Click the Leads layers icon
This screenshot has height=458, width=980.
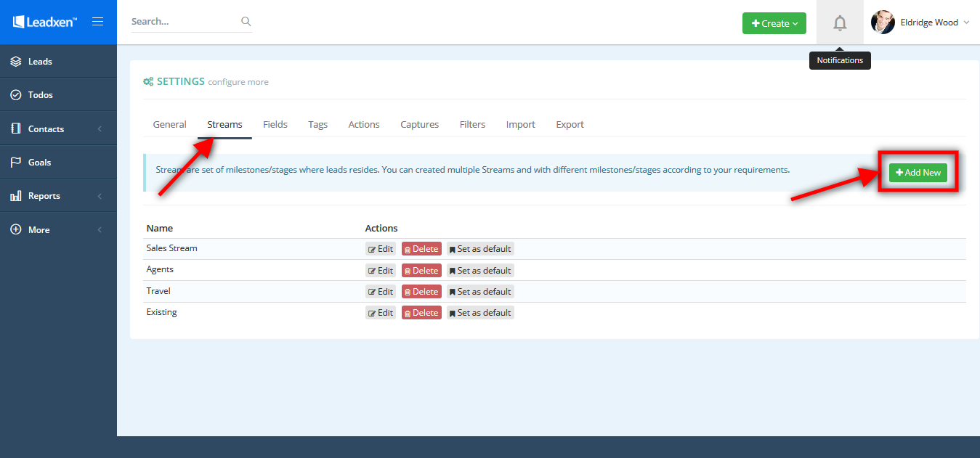coord(16,62)
